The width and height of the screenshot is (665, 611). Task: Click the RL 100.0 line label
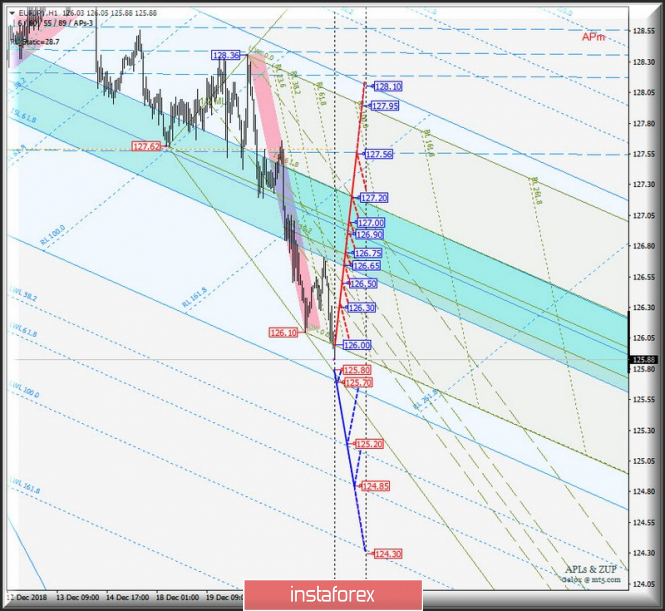53,235
